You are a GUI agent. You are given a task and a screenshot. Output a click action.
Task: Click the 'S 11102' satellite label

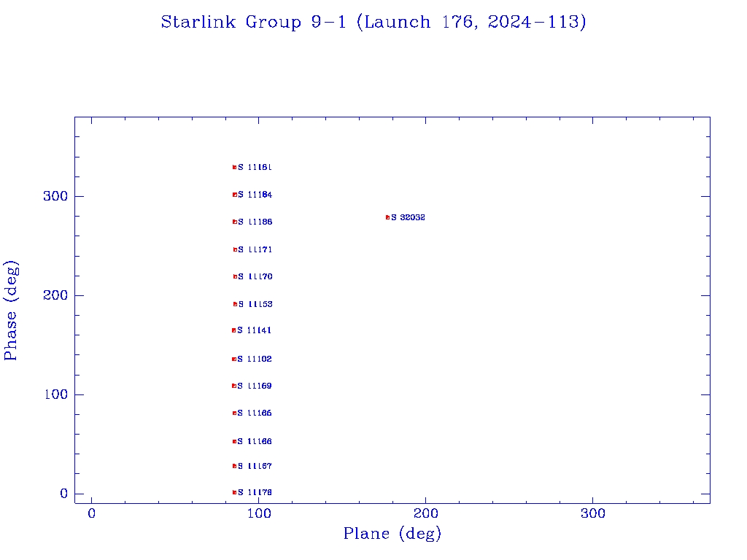[255, 359]
